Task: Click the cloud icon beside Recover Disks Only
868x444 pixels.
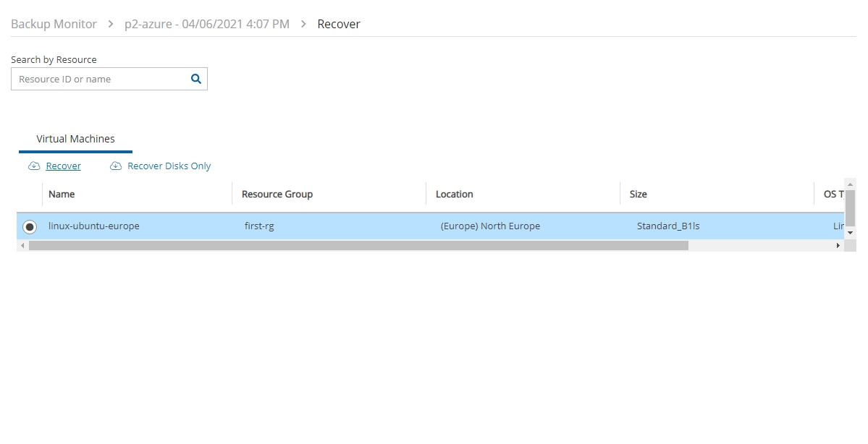Action: pos(116,166)
